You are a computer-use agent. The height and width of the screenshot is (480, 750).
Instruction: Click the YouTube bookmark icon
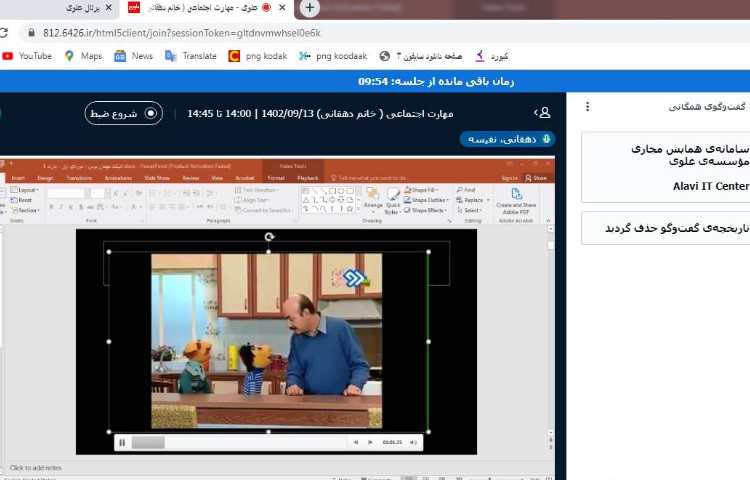pos(8,56)
